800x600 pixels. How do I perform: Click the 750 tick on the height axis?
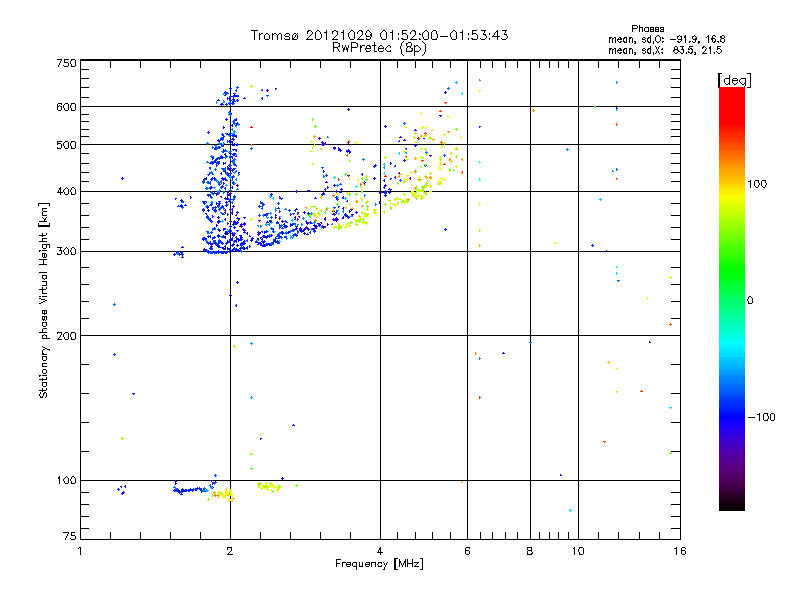(66, 63)
